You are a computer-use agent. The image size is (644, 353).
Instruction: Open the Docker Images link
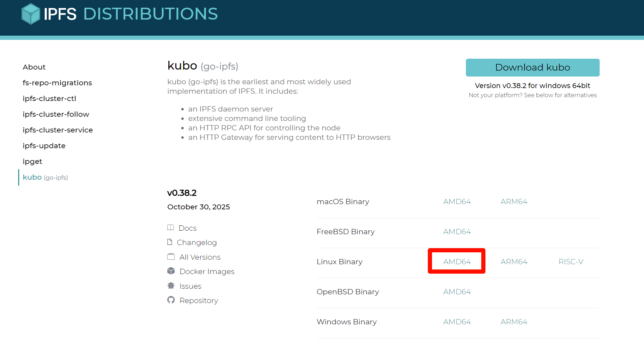pyautogui.click(x=207, y=272)
